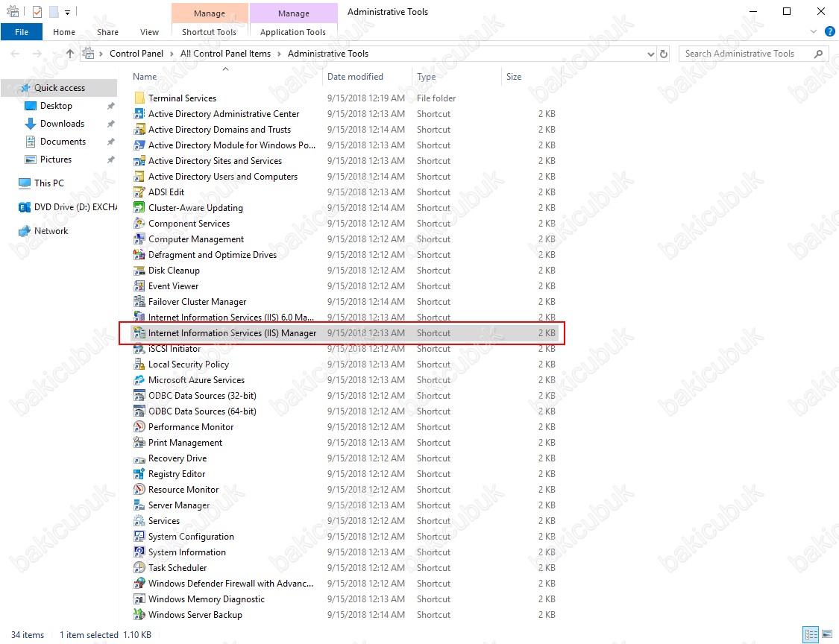
Task: Expand the chevron after All Control Panel Items
Action: pos(280,54)
